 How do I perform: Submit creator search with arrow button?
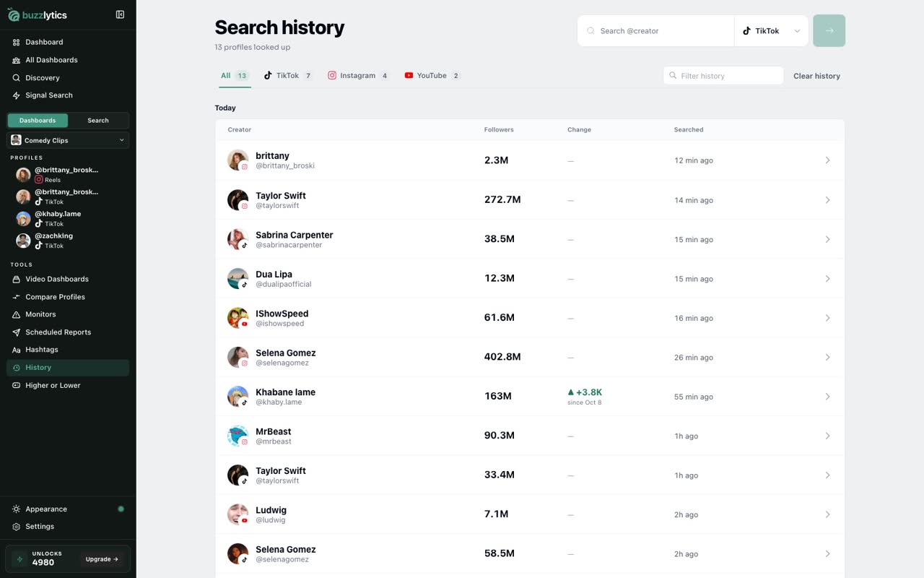[x=829, y=31]
